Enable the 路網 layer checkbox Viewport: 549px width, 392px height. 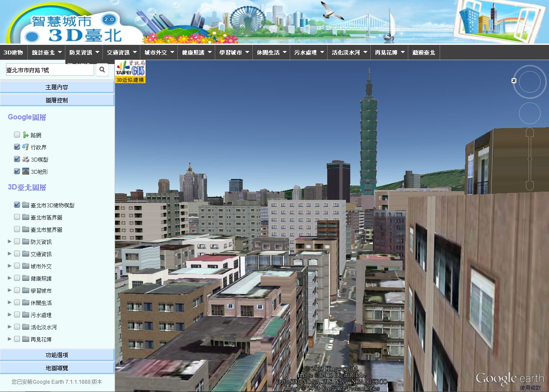[17, 135]
